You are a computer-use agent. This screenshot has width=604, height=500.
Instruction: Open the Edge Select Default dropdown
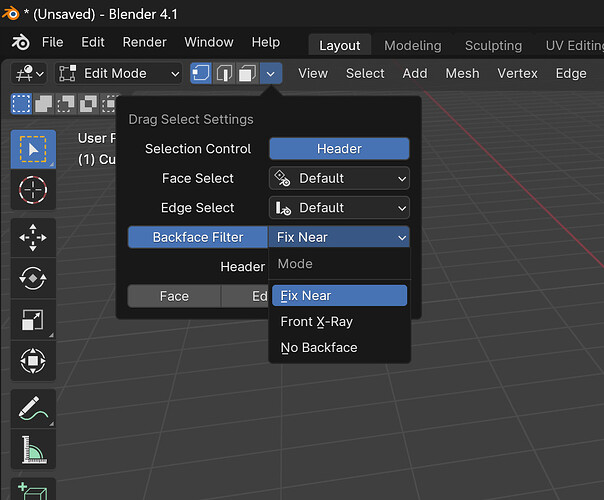pos(339,208)
